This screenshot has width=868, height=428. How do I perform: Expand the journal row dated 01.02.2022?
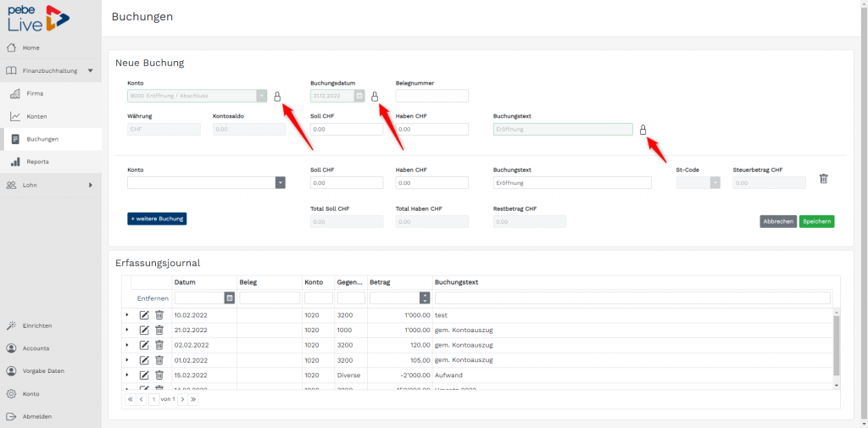click(127, 359)
